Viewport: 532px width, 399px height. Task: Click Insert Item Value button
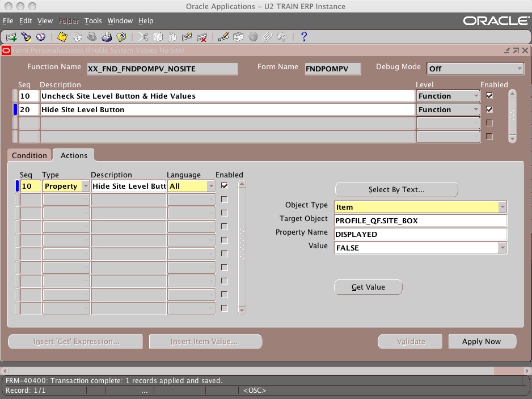pos(205,341)
